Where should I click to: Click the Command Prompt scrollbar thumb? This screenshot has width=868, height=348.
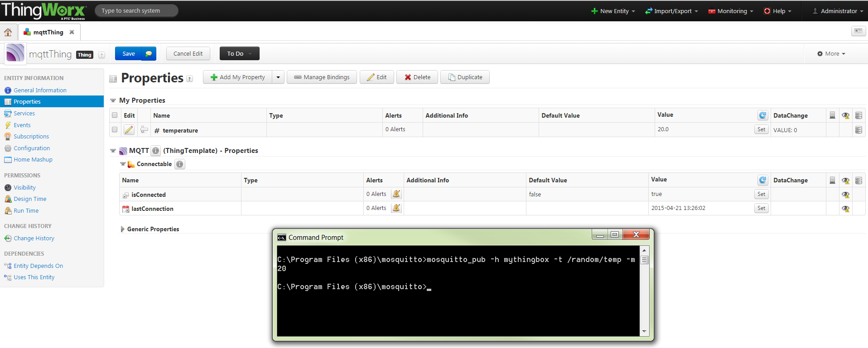[x=644, y=260]
